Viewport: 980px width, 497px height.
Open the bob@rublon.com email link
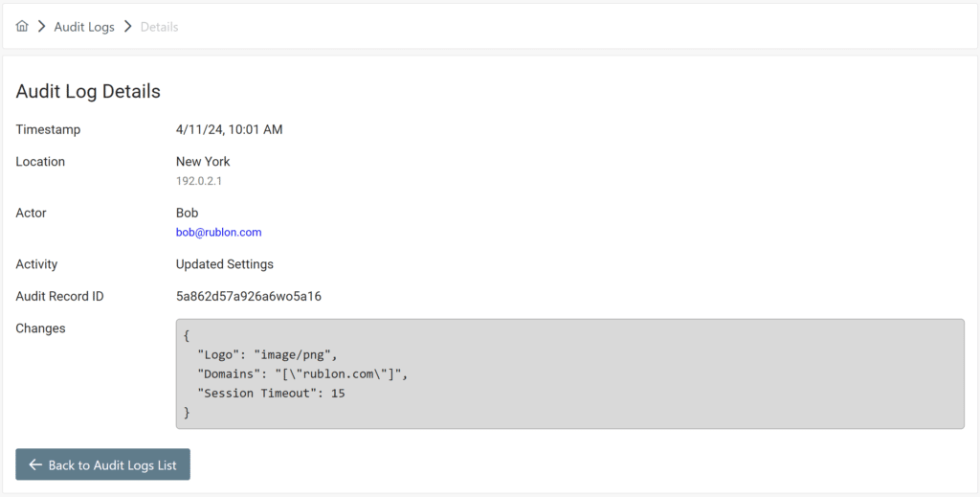218,233
